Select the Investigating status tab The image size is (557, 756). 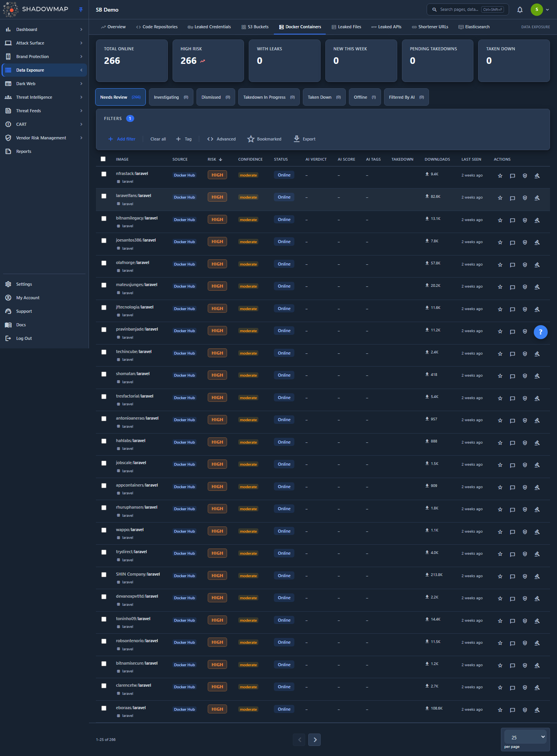(171, 97)
